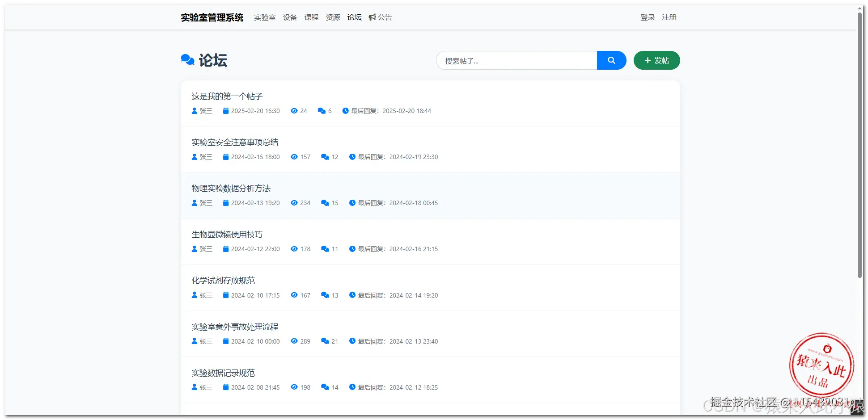The image size is (868, 420).
Task: Click the clock icon before 最后回复 on 生物显微镜使用技巧
Action: 352,249
